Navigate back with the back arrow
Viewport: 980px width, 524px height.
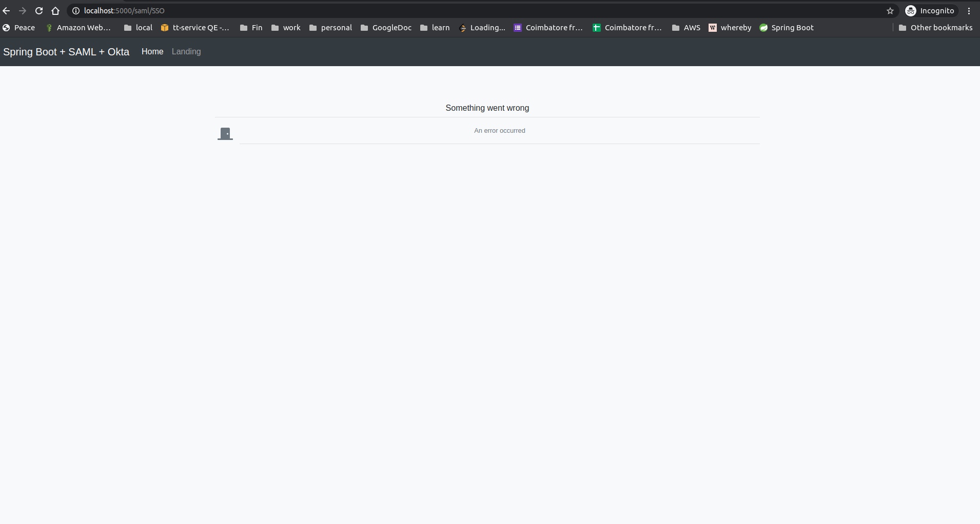point(7,10)
